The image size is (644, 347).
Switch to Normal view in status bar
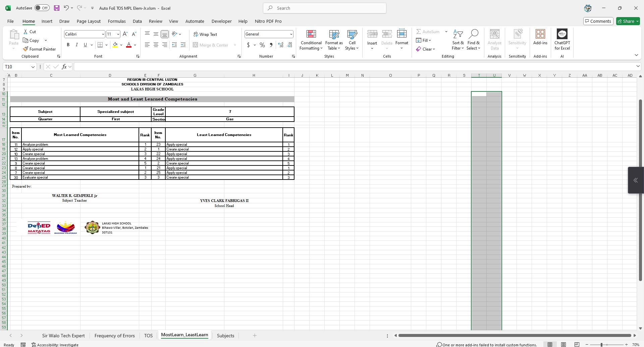click(550, 345)
